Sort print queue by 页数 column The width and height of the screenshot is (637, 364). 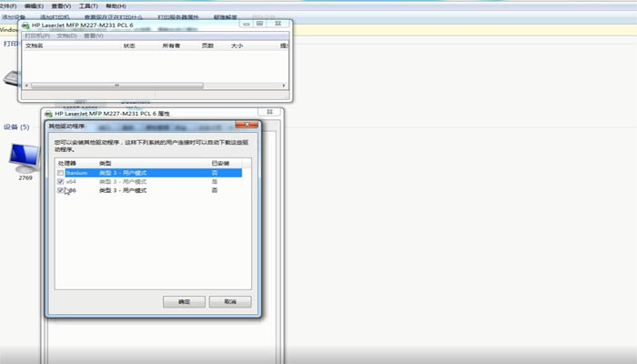207,45
